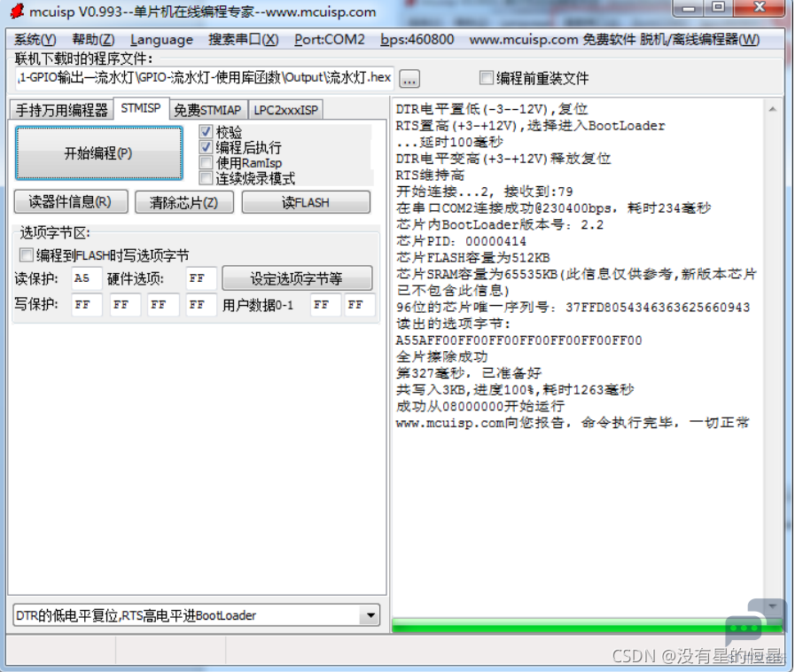Image resolution: width=795 pixels, height=672 pixels.
Task: Click log line 芯片内BootLoader版本号: 2.2
Action: pos(499,224)
